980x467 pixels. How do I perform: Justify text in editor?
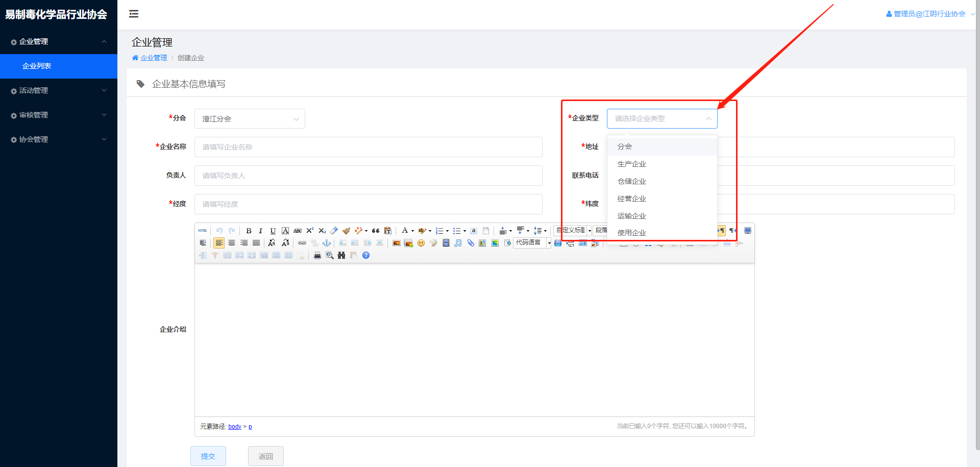(x=256, y=243)
